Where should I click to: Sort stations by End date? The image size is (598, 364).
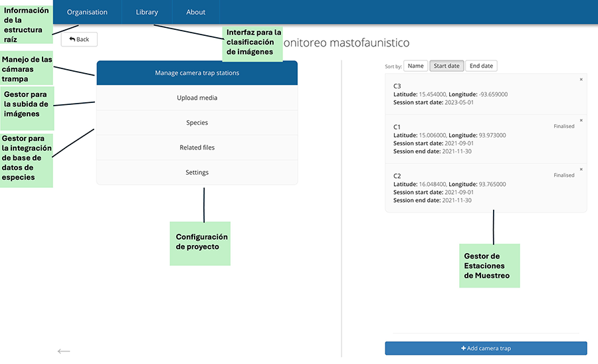click(481, 66)
